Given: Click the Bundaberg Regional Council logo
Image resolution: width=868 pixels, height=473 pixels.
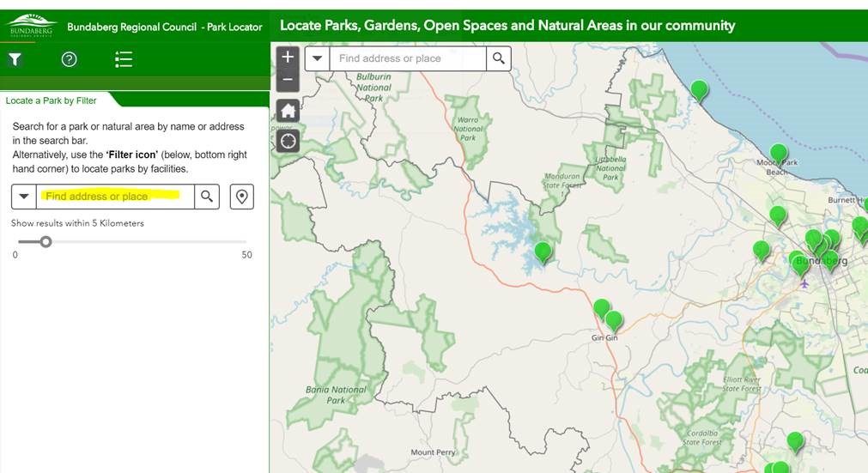Looking at the screenshot, I should click(31, 26).
